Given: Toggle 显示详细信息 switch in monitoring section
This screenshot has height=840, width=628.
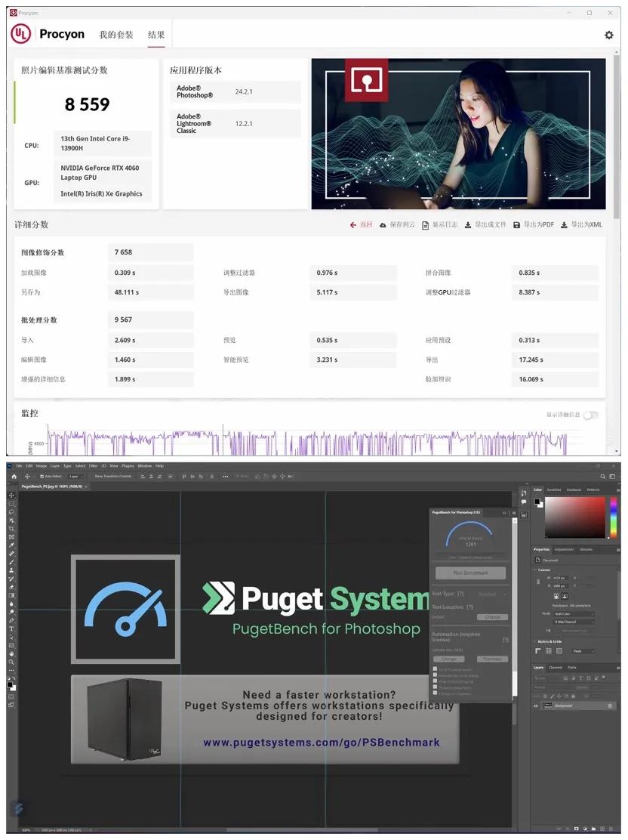Looking at the screenshot, I should (590, 415).
